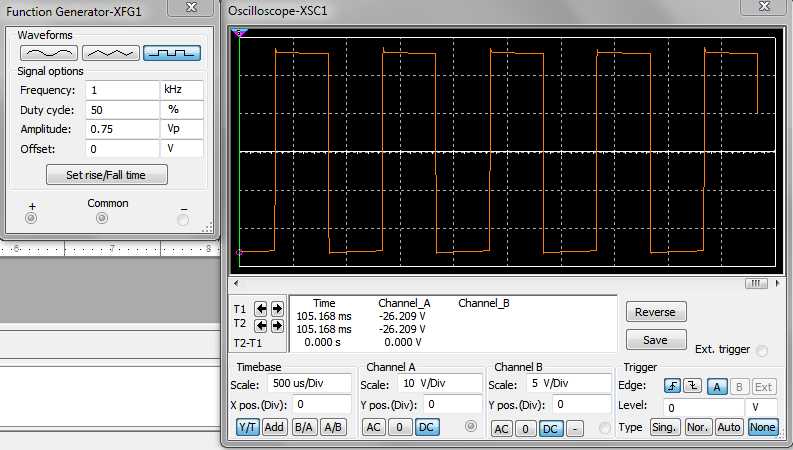Click the Save button
The width and height of the screenshot is (793, 450).
(x=656, y=340)
